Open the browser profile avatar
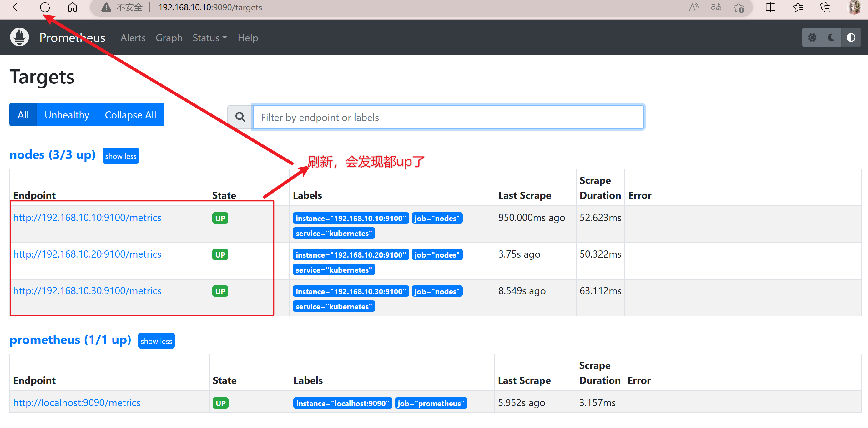 point(854,7)
